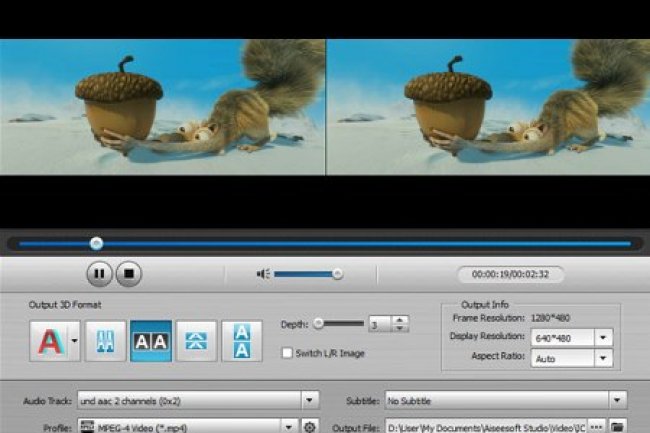Image resolution: width=650 pixels, height=433 pixels.
Task: Select Top and Bottom half-height format
Action: coord(196,341)
